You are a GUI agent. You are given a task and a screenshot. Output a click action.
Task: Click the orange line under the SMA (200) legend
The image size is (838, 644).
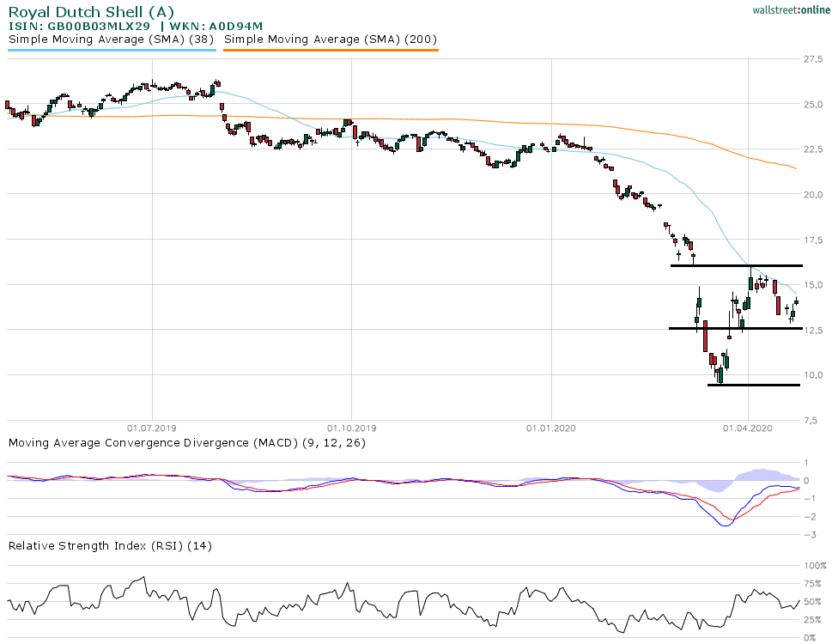coord(331,50)
